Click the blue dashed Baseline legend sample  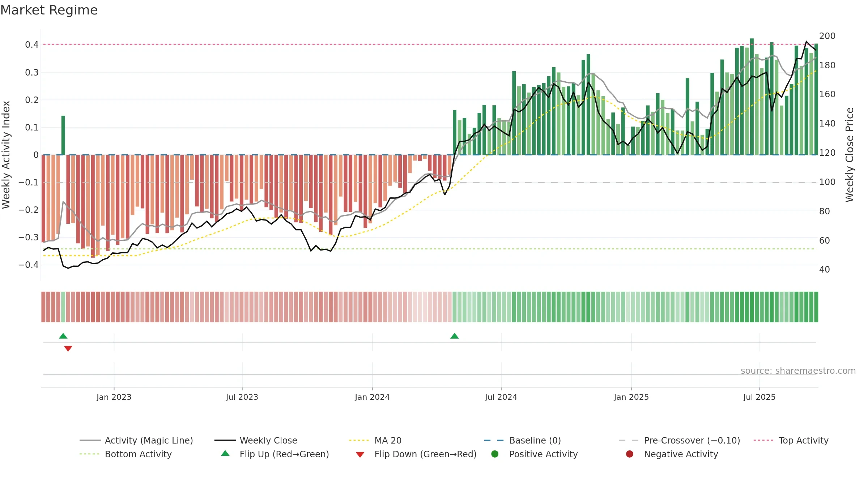pos(494,440)
